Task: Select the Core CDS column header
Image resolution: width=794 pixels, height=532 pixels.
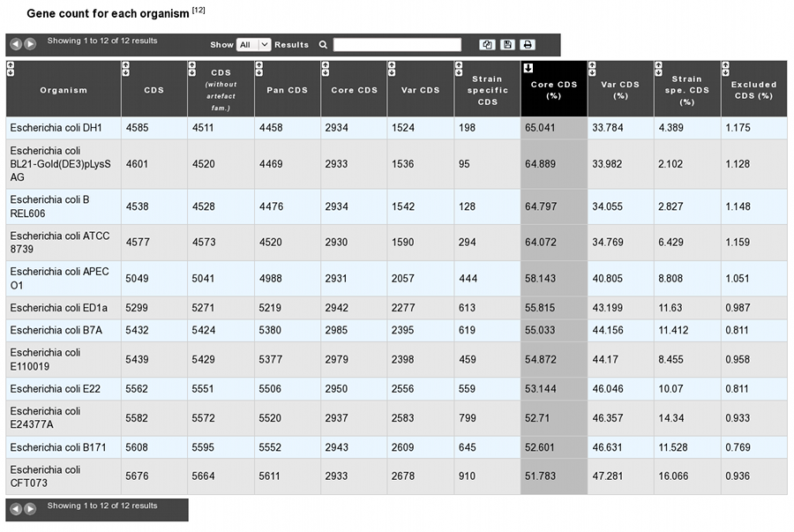Action: pos(354,90)
